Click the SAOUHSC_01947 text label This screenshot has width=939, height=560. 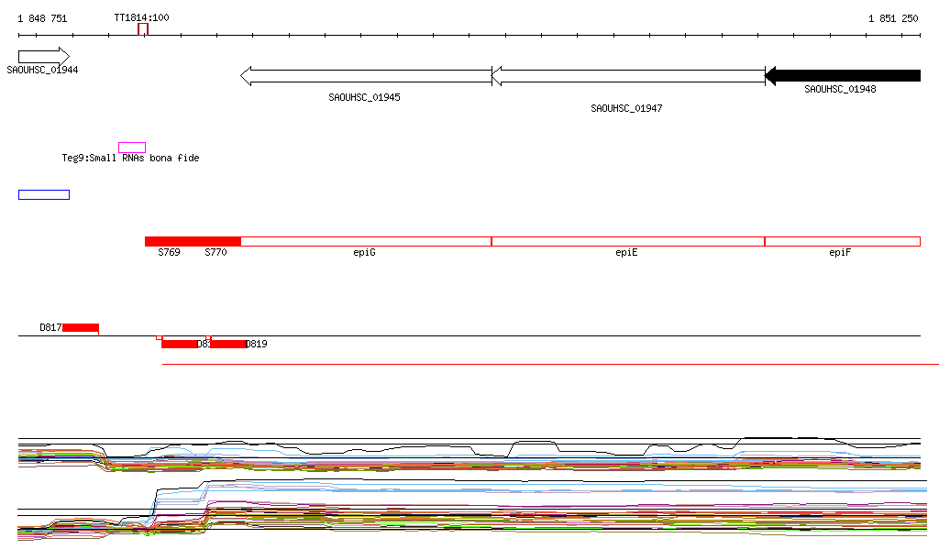626,108
